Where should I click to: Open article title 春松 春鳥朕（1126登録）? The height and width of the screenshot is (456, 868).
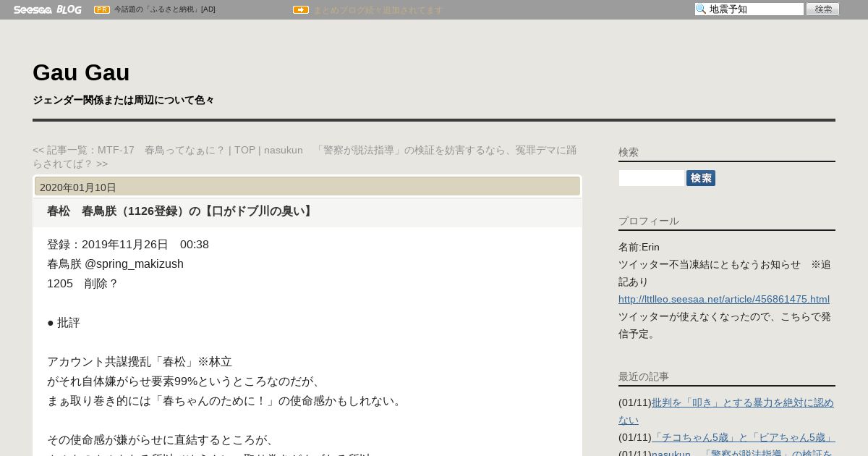pos(181,211)
